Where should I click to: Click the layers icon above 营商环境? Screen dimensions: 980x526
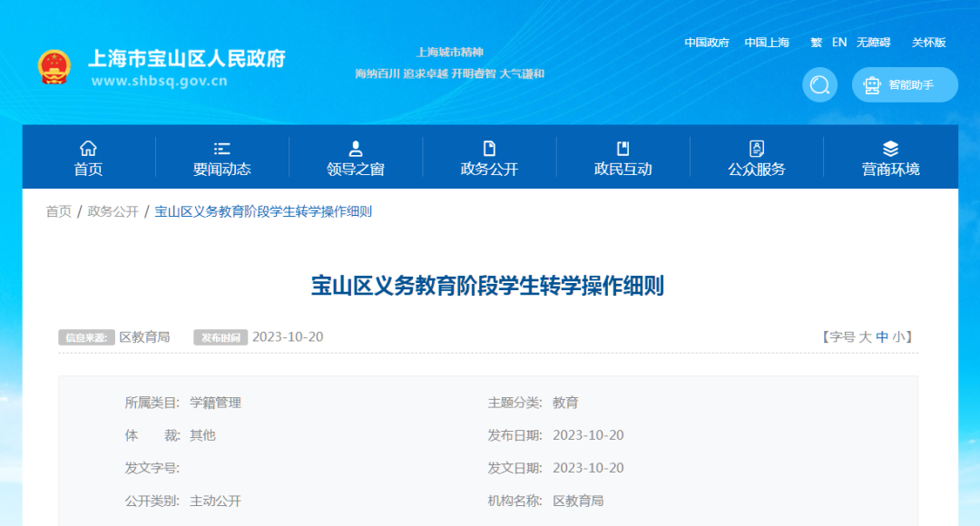pos(890,149)
